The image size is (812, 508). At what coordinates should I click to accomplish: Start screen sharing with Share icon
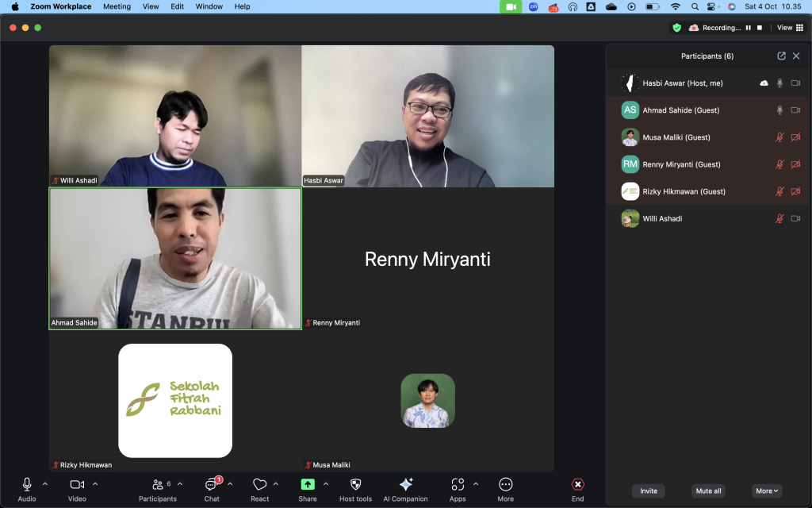[308, 485]
